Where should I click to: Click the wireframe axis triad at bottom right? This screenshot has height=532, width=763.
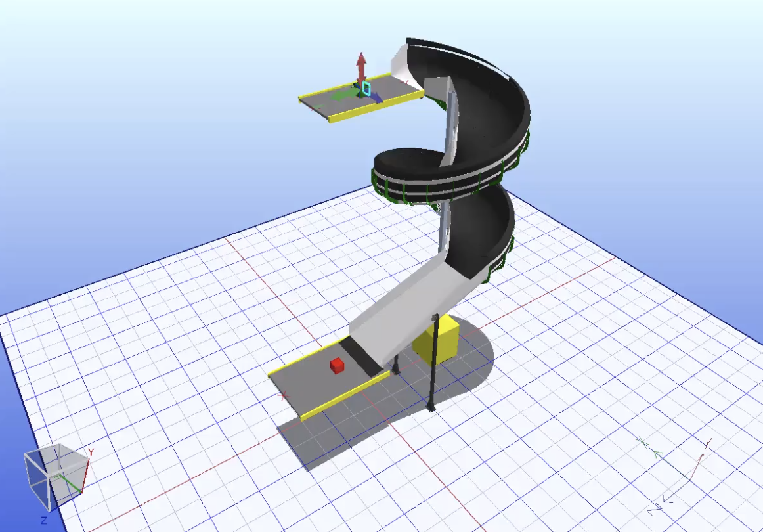coord(676,473)
